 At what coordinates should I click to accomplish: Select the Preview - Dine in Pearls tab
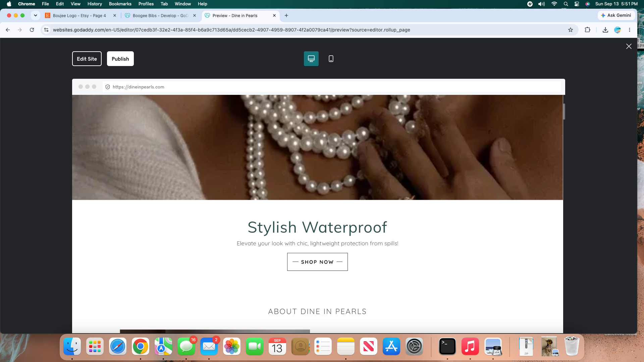(x=235, y=16)
